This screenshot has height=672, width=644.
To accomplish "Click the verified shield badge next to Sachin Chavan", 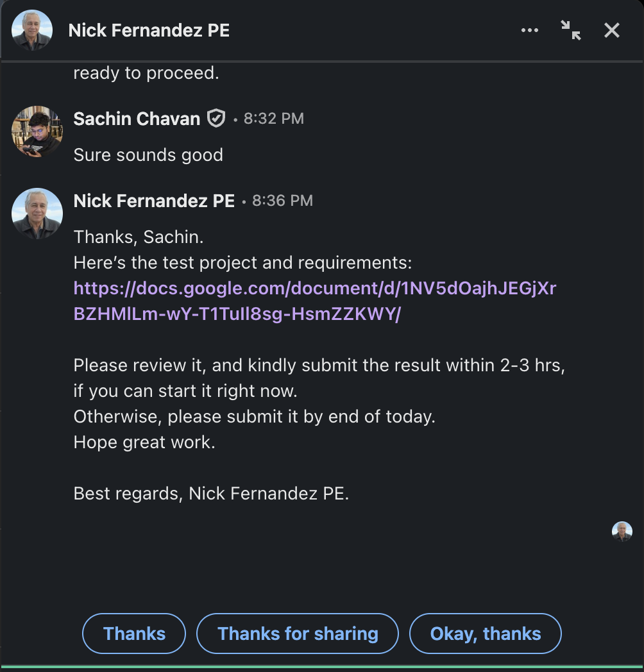I will (216, 118).
